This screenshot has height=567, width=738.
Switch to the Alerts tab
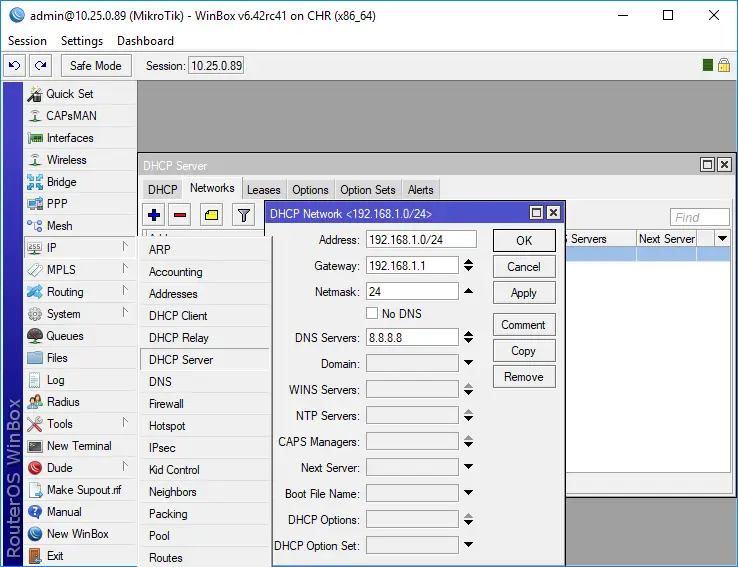tap(421, 190)
